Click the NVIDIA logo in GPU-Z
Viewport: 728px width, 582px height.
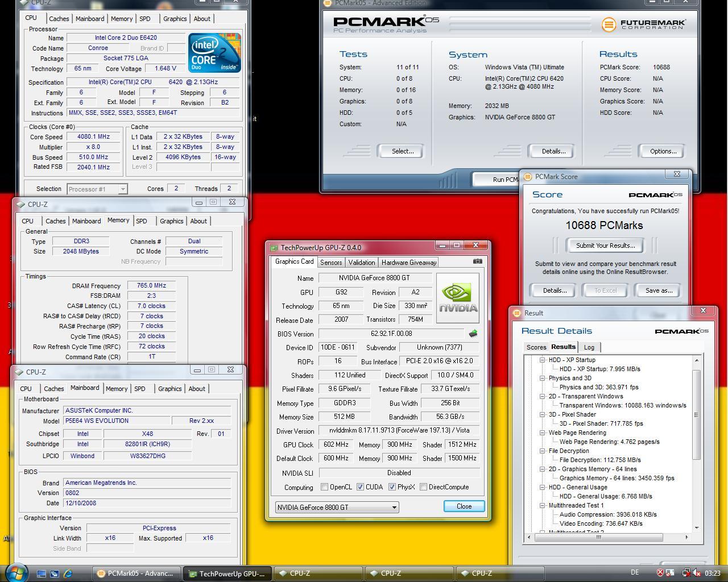(x=458, y=298)
